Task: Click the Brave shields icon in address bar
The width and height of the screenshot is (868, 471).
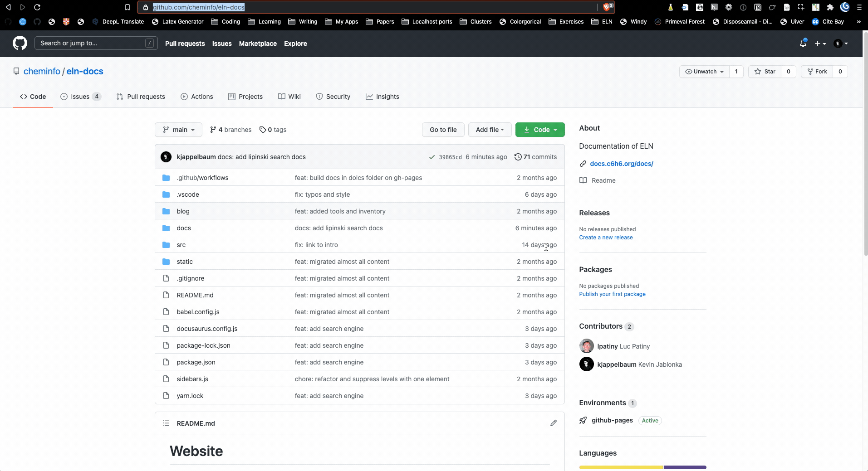Action: point(608,7)
